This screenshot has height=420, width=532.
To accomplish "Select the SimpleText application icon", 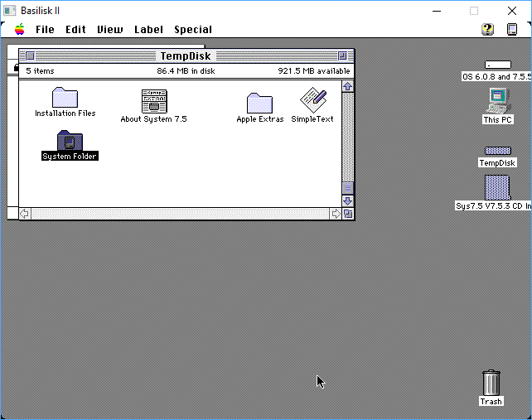I will tap(313, 100).
